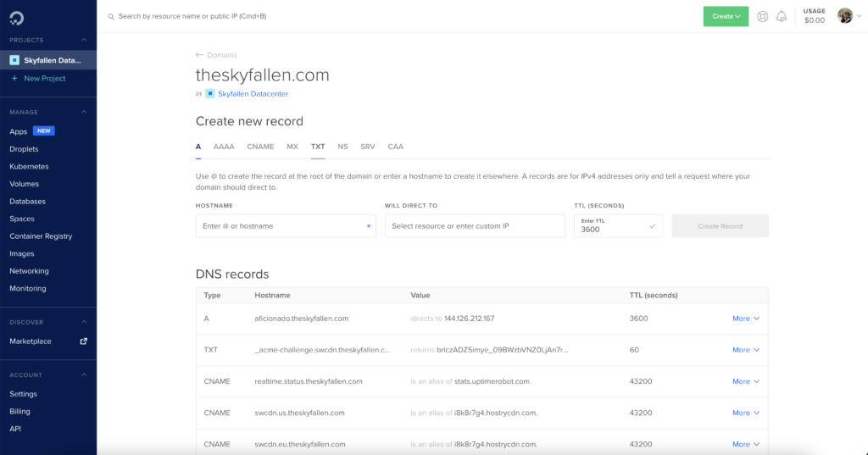Image resolution: width=868 pixels, height=455 pixels.
Task: Open API in the sidebar
Action: coord(15,429)
